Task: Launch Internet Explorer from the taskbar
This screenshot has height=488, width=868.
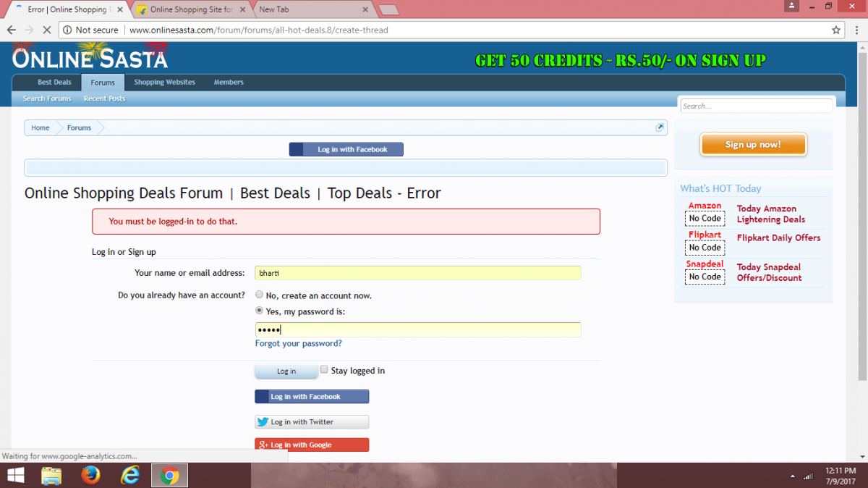Action: (x=130, y=475)
